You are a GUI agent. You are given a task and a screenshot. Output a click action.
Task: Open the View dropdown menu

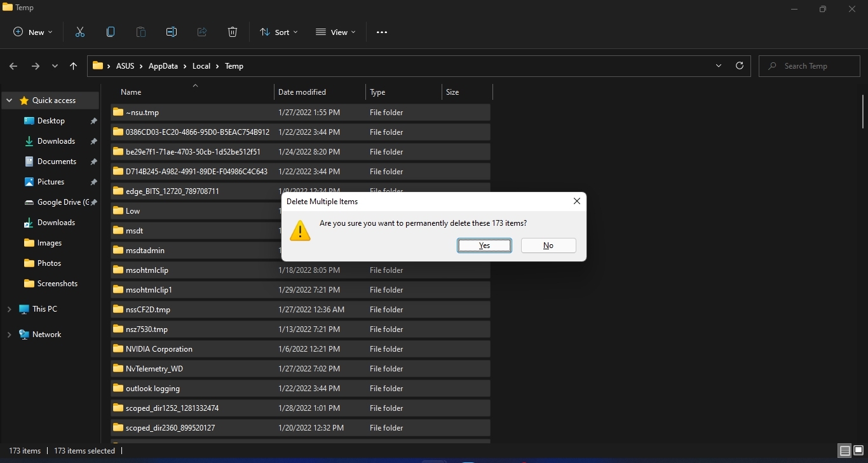coord(336,32)
